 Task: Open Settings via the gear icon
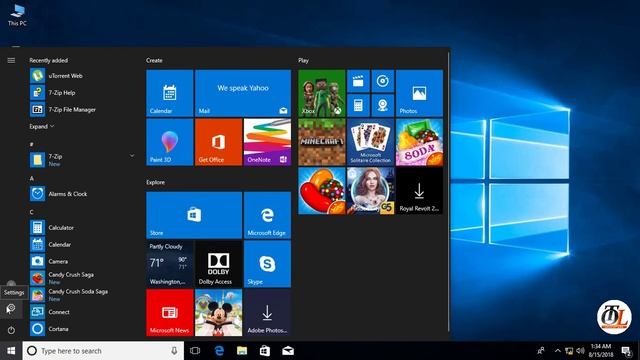coord(11,309)
